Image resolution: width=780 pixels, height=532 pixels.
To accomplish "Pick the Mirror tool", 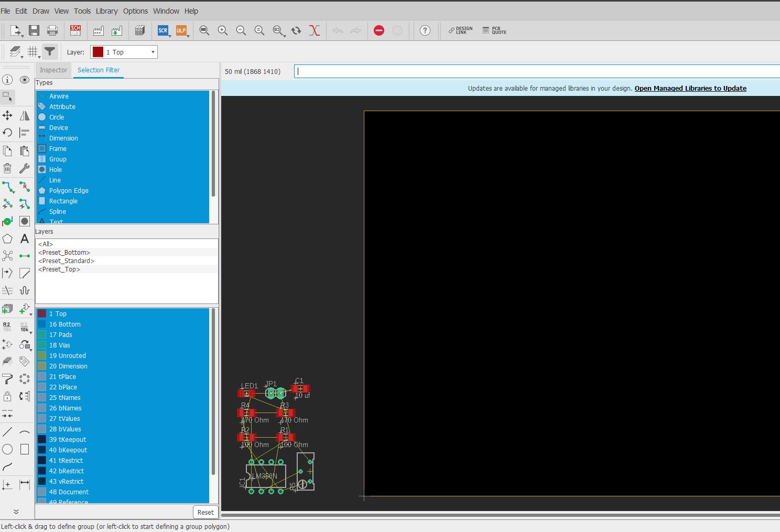I will (25, 115).
